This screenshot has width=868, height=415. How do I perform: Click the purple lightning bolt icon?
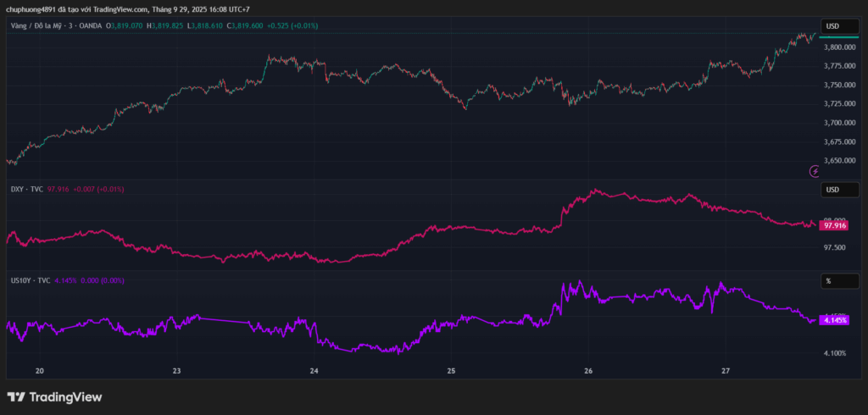click(x=815, y=171)
